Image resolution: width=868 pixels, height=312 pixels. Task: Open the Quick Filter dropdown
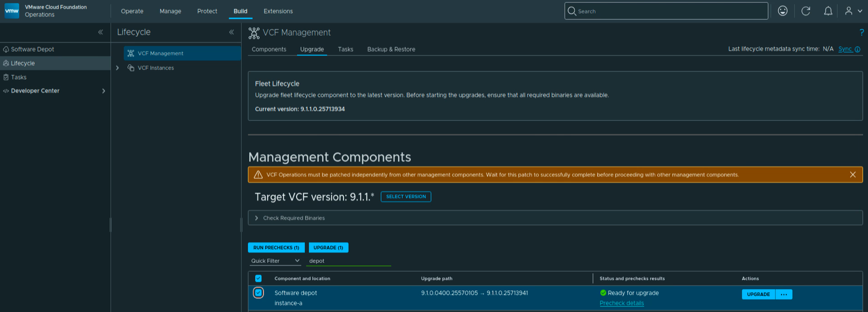(x=275, y=261)
